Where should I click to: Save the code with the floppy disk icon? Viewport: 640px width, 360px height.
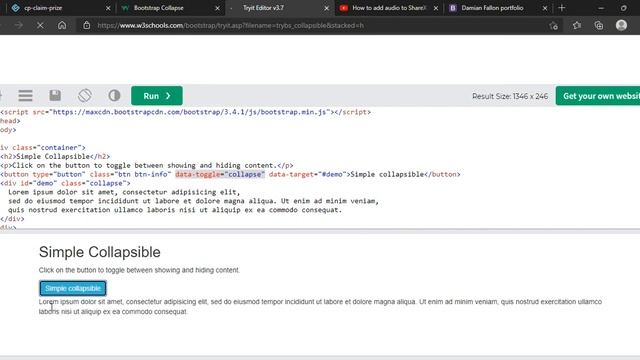coord(55,96)
